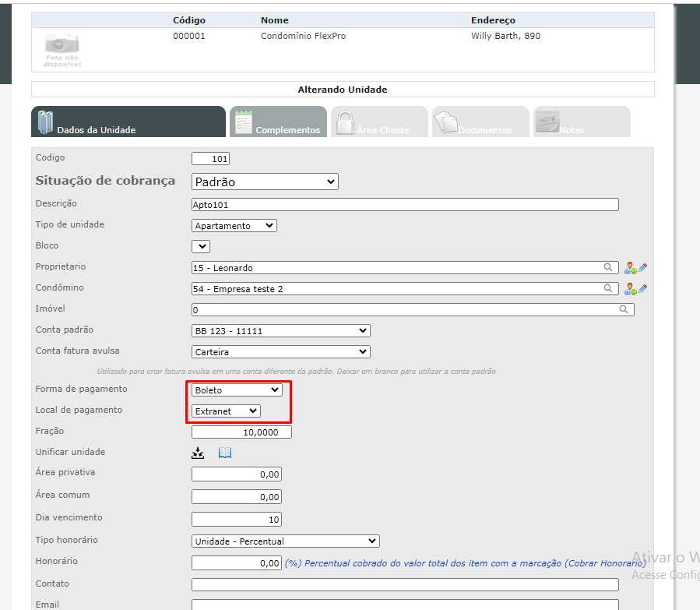Click the 'Código' column header
The width and height of the screenshot is (700, 610).
(x=189, y=20)
